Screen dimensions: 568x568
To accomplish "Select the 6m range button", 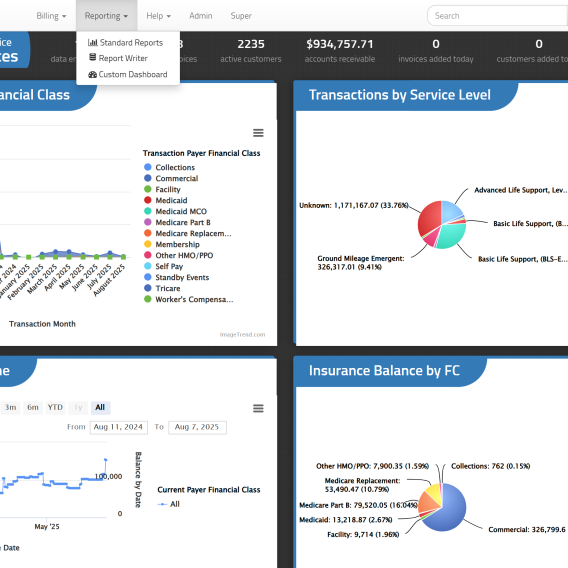I will 33,408.
